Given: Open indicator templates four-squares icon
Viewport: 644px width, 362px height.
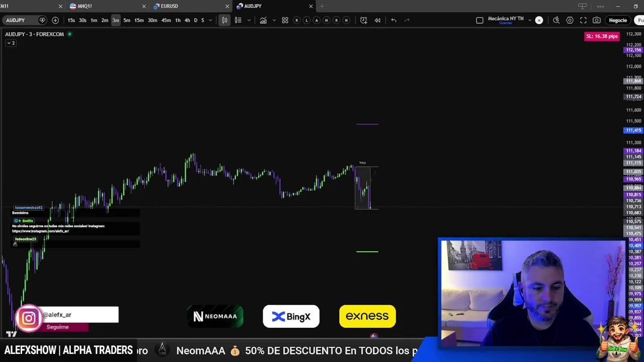Looking at the screenshot, I should [285, 20].
